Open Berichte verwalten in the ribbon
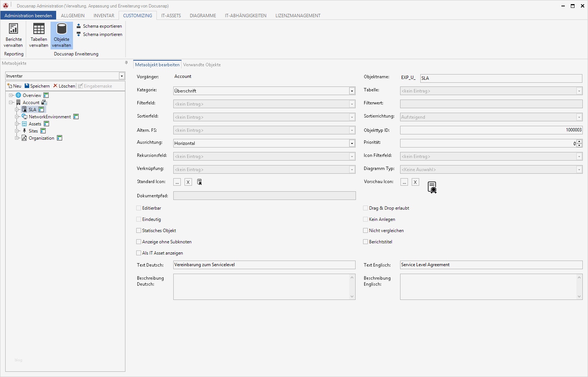Image resolution: width=588 pixels, height=377 pixels. 13,35
